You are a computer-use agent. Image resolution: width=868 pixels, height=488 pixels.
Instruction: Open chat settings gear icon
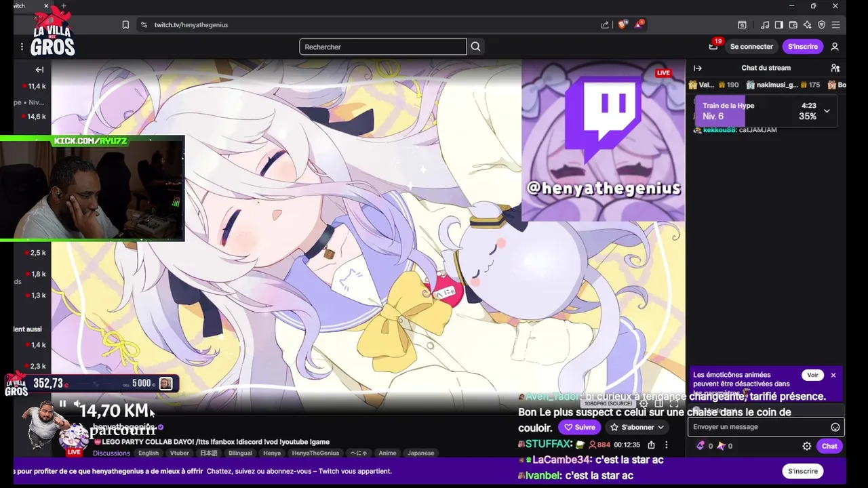[807, 446]
